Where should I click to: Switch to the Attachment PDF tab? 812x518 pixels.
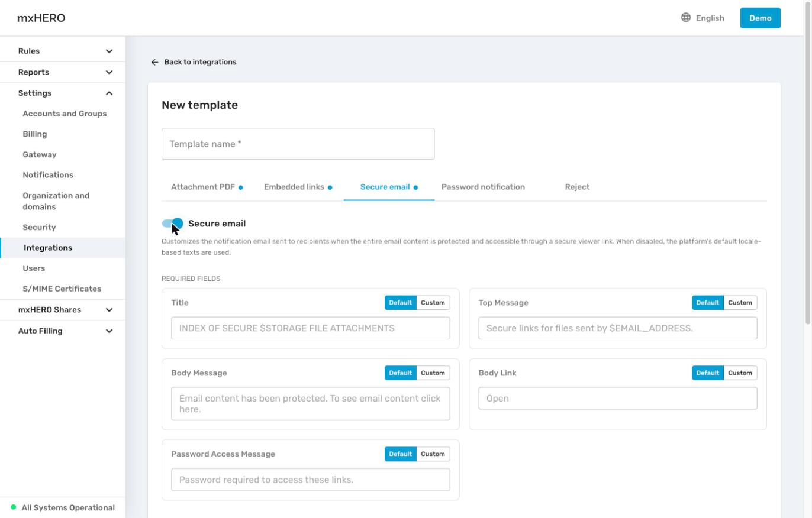207,187
